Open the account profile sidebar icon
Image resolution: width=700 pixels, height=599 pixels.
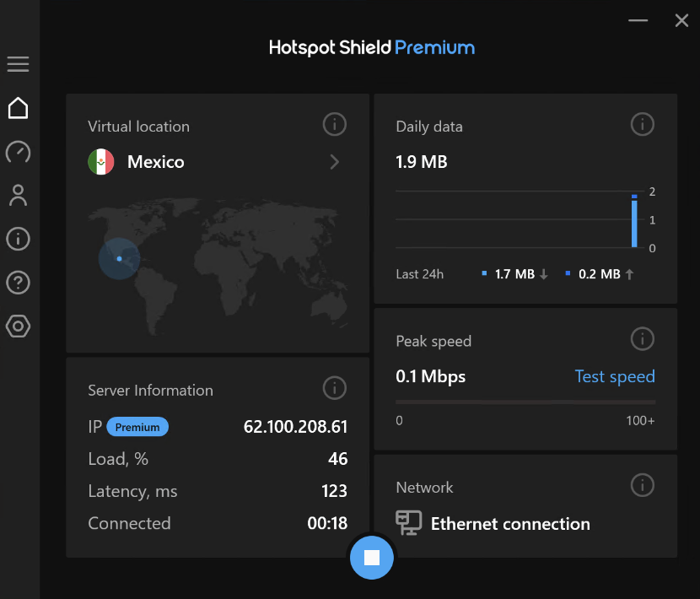(x=18, y=195)
